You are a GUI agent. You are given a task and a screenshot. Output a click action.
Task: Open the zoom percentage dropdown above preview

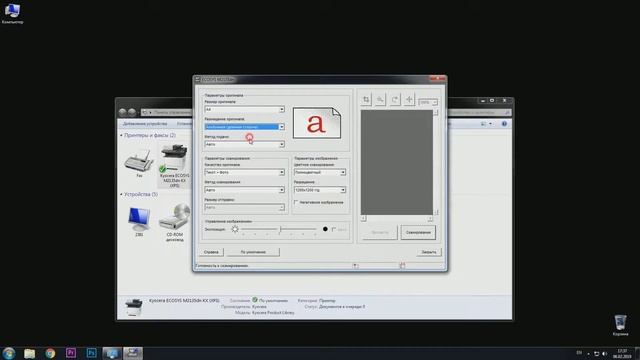(428, 102)
